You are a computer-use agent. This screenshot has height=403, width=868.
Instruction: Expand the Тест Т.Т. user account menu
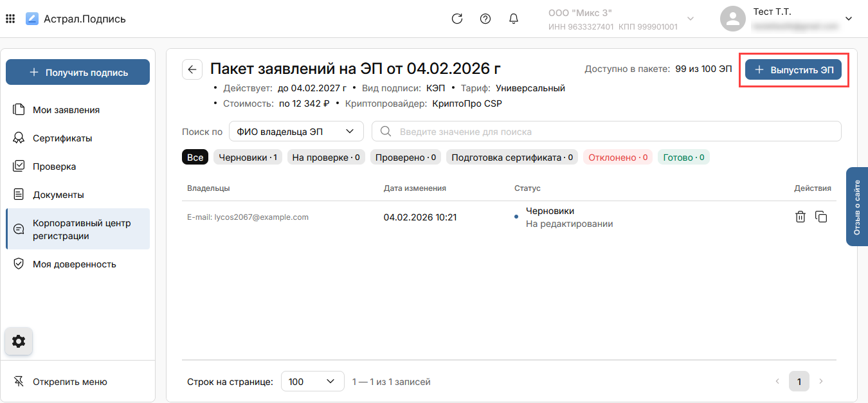tap(848, 19)
